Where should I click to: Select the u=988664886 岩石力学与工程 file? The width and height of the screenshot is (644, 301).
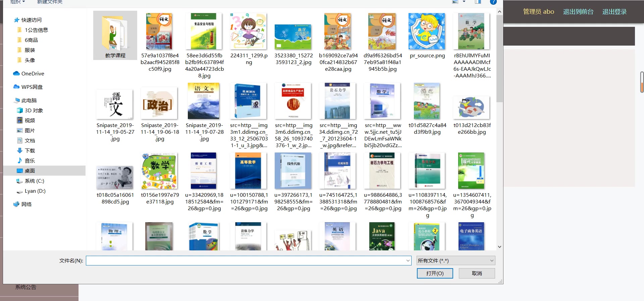[383, 182]
